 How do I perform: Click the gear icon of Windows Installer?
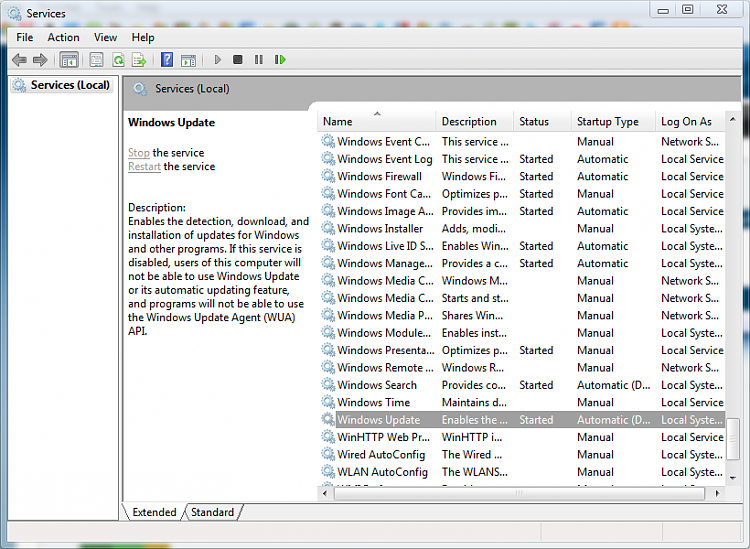click(x=328, y=228)
